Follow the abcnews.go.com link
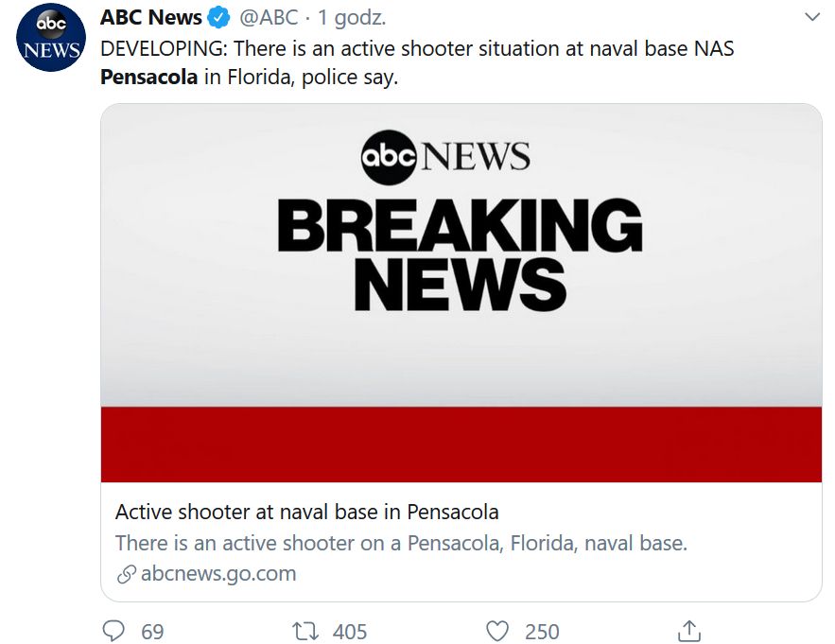Screen dimensions: 835x644 [x=218, y=574]
